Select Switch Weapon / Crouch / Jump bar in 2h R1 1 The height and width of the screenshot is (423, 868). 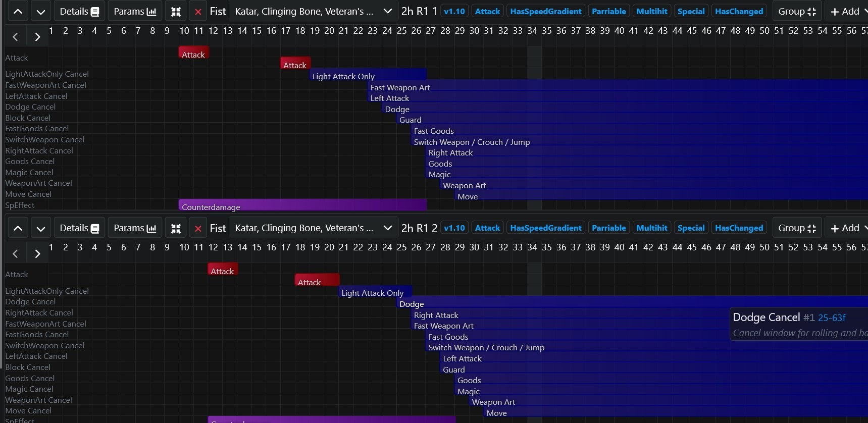[x=639, y=142]
